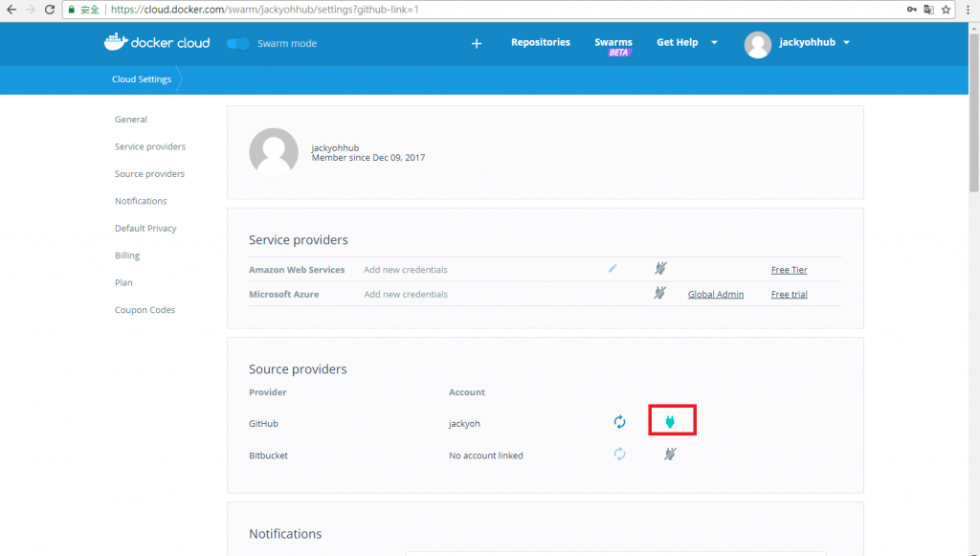Select Notifications in the sidebar
This screenshot has width=980, height=556.
[141, 201]
